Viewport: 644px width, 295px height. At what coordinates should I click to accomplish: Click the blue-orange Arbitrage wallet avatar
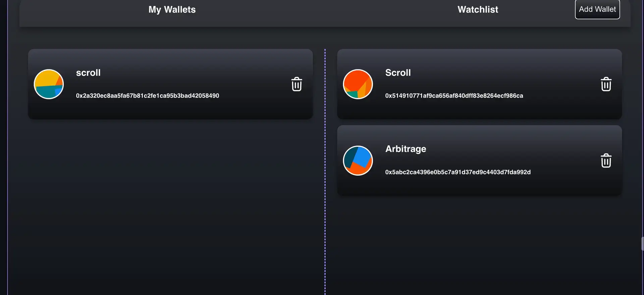tap(358, 161)
